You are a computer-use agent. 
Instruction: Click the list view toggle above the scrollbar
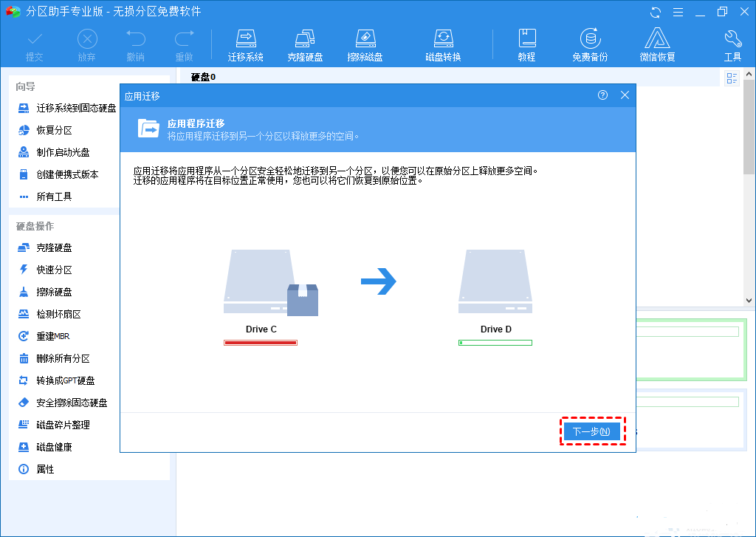(731, 78)
